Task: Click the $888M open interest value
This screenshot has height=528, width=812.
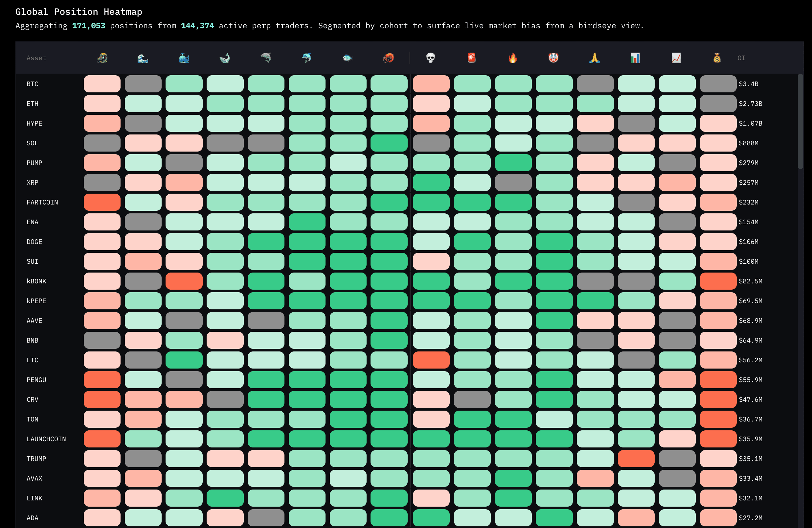Action: [x=749, y=143]
